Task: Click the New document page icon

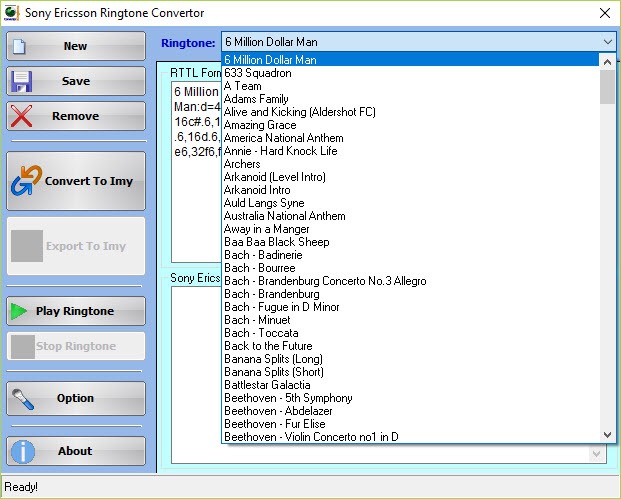Action: click(19, 46)
